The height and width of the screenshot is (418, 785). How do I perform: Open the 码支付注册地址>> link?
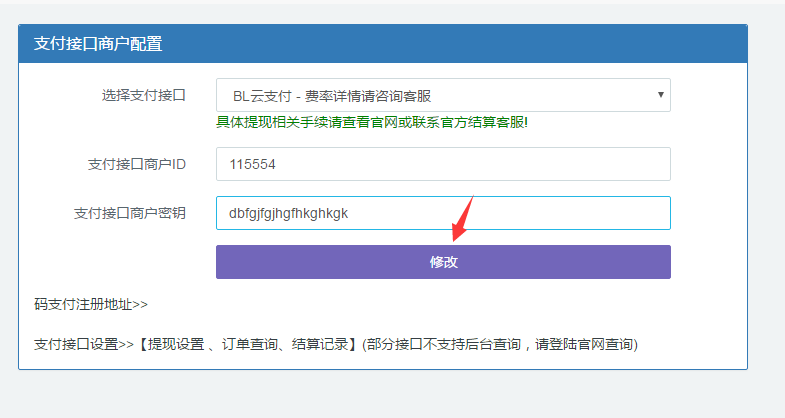[91, 304]
